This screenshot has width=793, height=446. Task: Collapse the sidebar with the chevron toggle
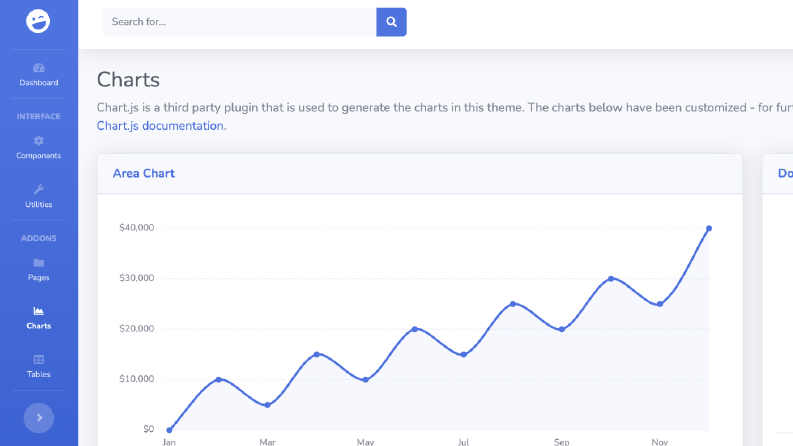click(39, 418)
